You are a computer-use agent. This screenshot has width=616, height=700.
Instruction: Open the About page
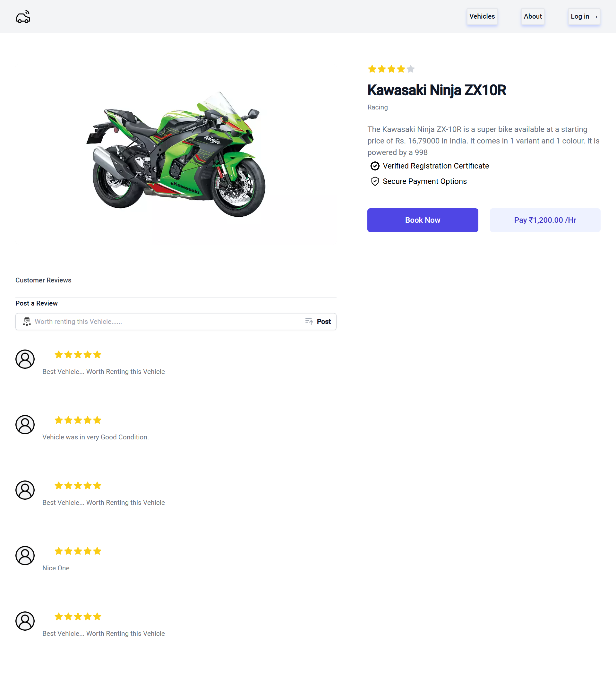[533, 16]
